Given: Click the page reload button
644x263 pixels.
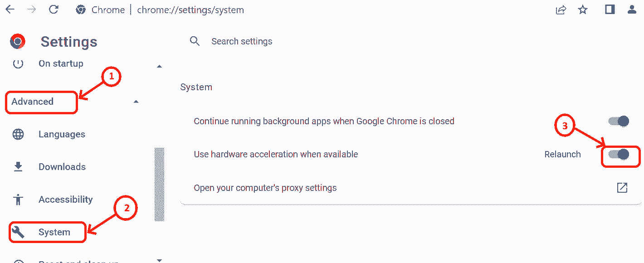Looking at the screenshot, I should [x=54, y=10].
